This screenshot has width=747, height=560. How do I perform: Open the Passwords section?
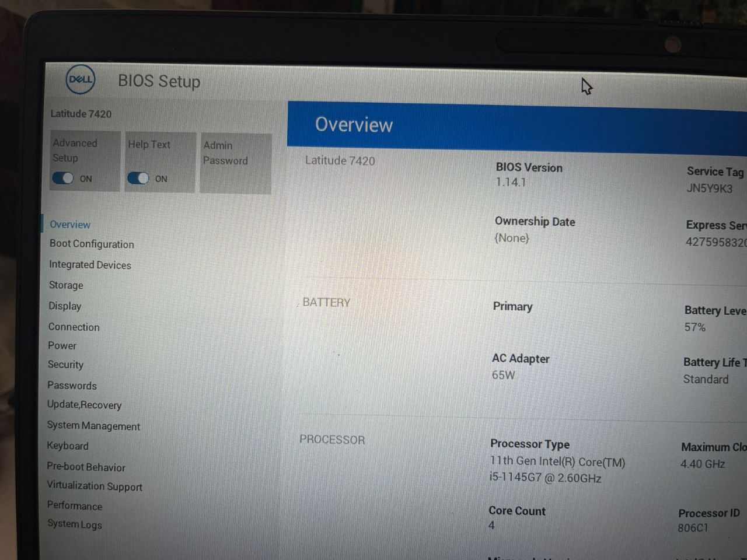[x=72, y=386]
